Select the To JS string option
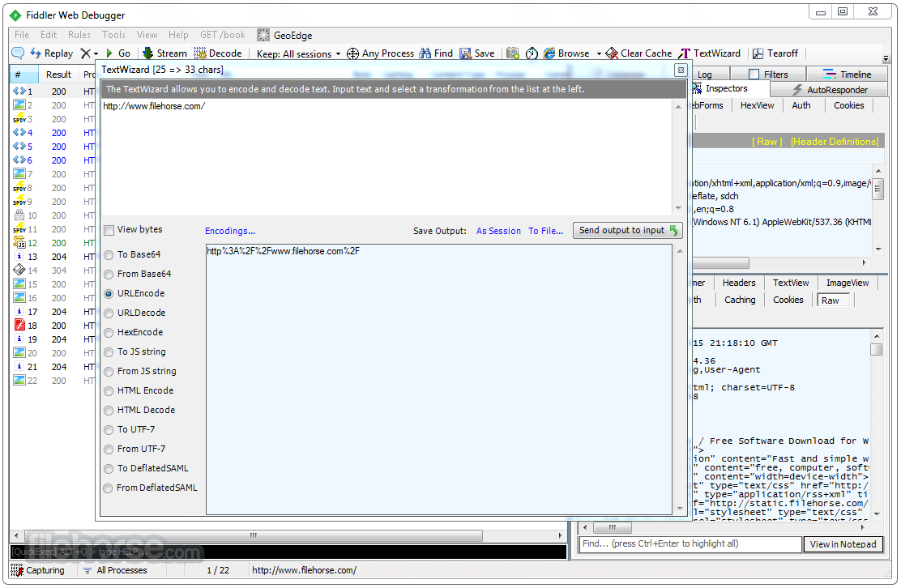 coord(109,352)
